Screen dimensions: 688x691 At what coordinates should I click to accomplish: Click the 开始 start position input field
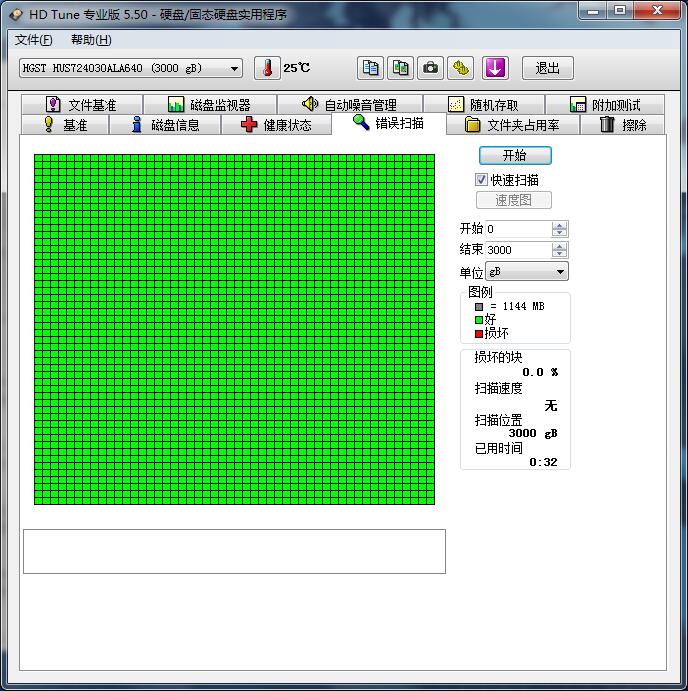(518, 229)
